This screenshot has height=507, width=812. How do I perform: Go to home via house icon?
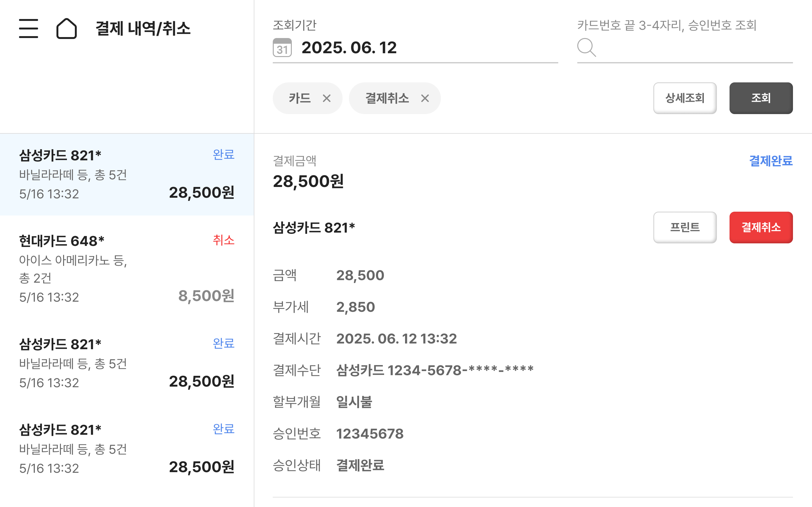coord(66,29)
